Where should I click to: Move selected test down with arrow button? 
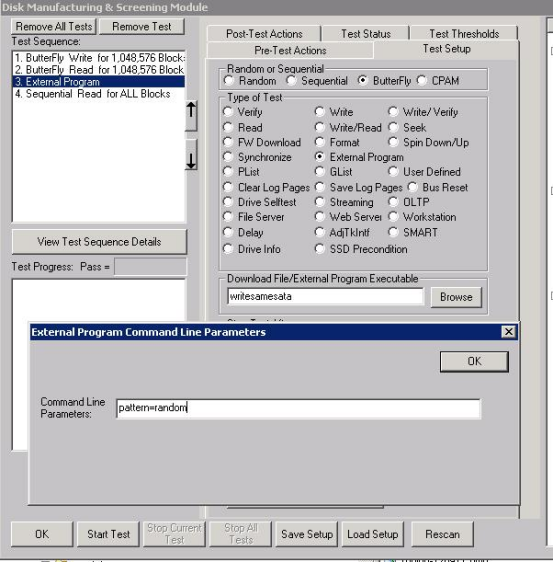[191, 154]
